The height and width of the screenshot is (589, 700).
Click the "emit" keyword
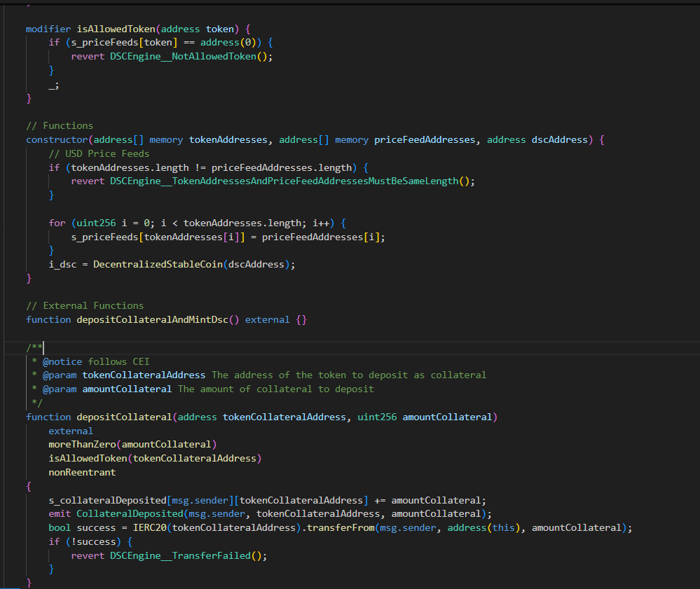point(60,514)
